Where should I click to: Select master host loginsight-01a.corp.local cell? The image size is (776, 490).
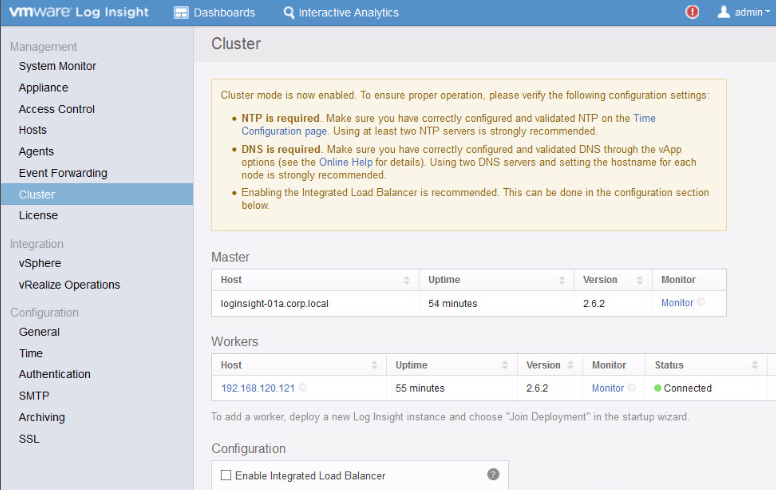315,303
